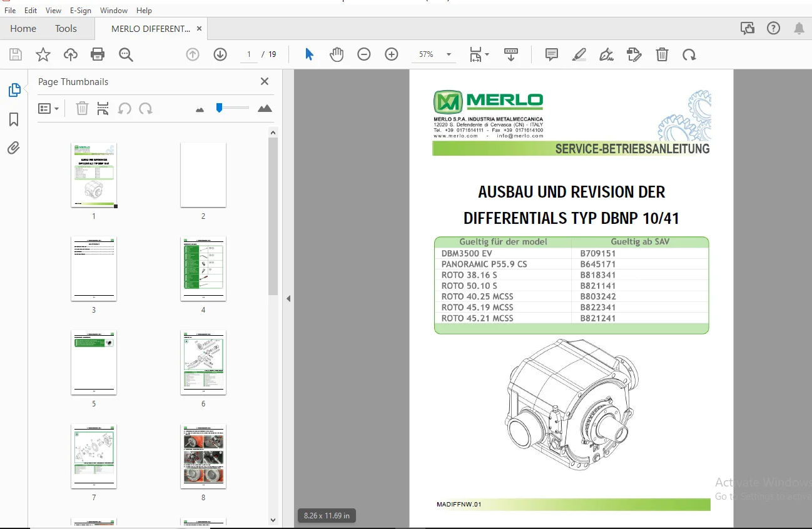Switch to the Home tab
This screenshot has width=812, height=529.
(23, 29)
